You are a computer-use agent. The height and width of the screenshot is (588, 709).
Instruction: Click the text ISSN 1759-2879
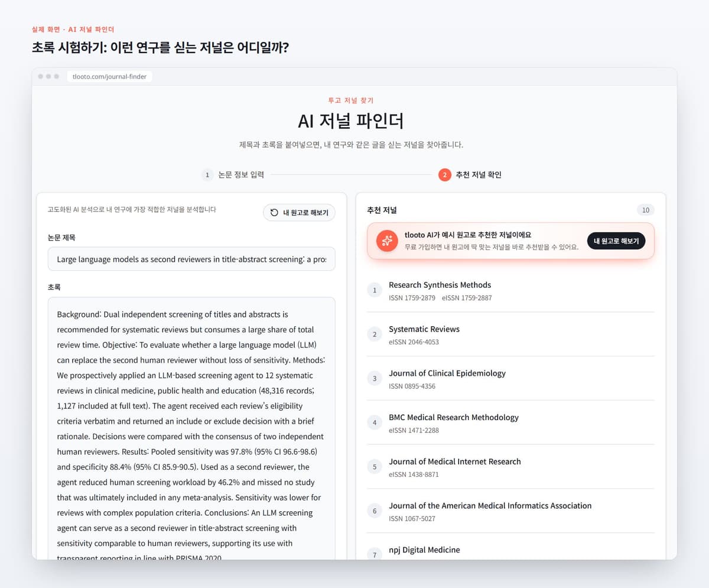pyautogui.click(x=411, y=298)
